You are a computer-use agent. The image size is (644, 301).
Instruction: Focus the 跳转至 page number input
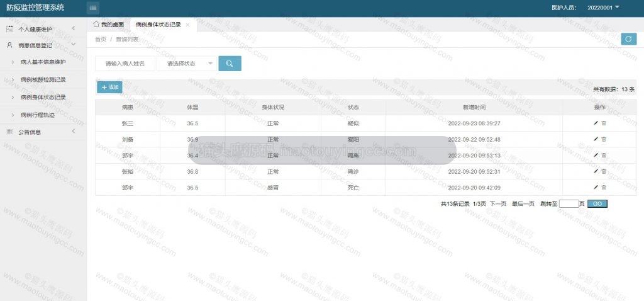tap(569, 203)
